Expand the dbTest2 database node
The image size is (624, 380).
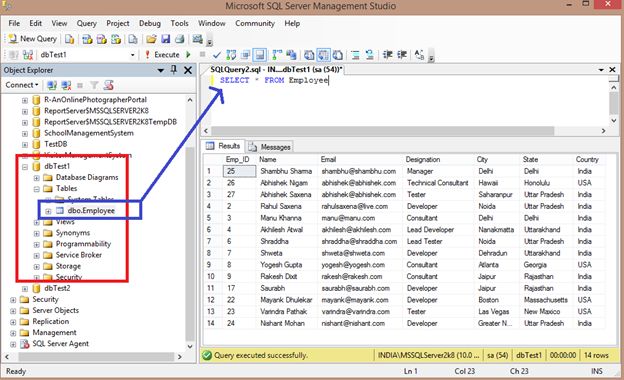(25, 288)
